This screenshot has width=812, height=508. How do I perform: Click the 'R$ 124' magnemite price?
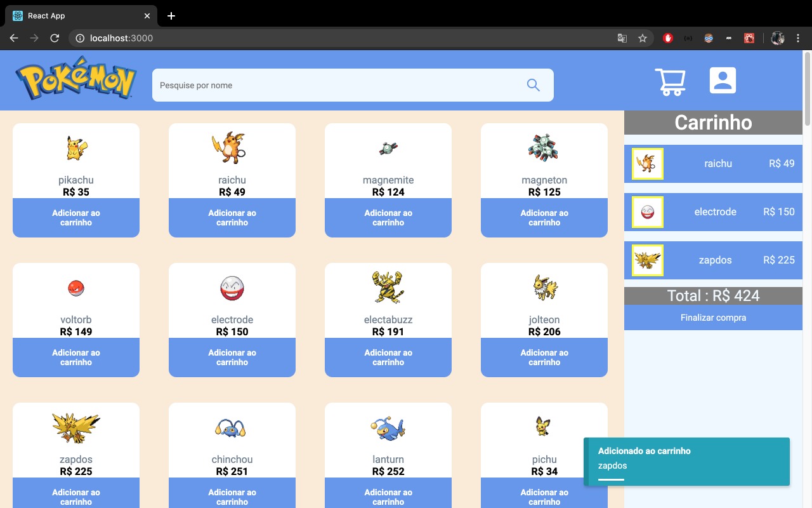point(388,192)
